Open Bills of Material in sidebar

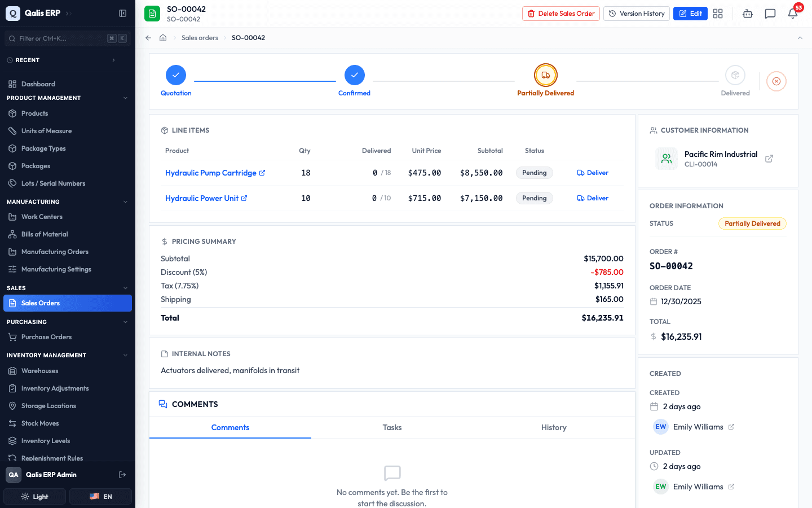click(x=68, y=234)
